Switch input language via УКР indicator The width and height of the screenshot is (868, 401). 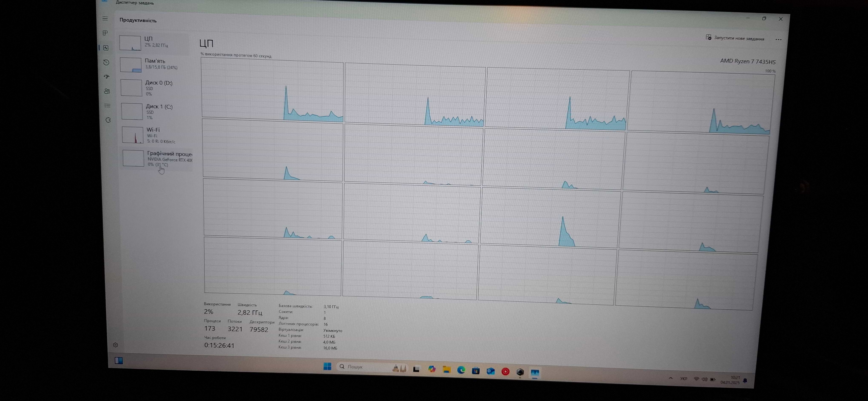[x=683, y=379]
